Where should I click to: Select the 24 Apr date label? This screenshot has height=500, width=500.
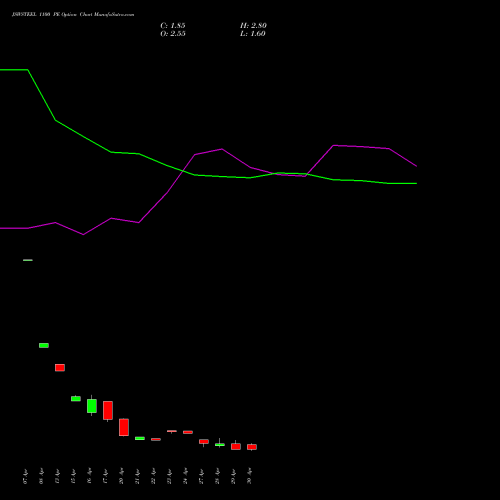[186, 476]
